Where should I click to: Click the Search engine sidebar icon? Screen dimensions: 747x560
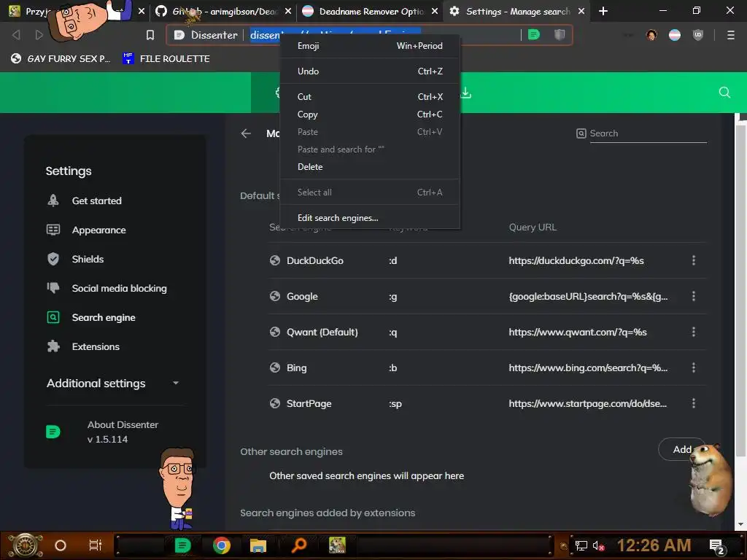(x=53, y=317)
